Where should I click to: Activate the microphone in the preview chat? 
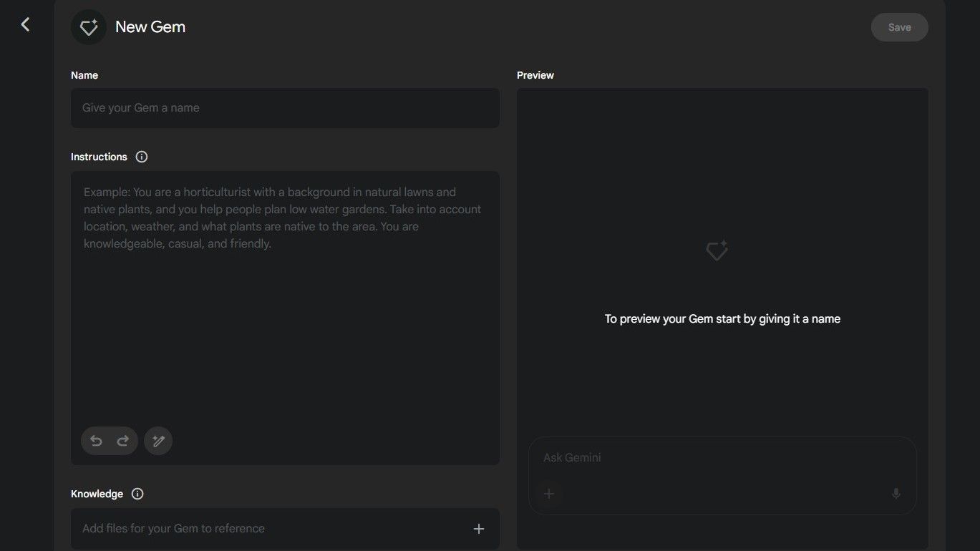(x=896, y=494)
